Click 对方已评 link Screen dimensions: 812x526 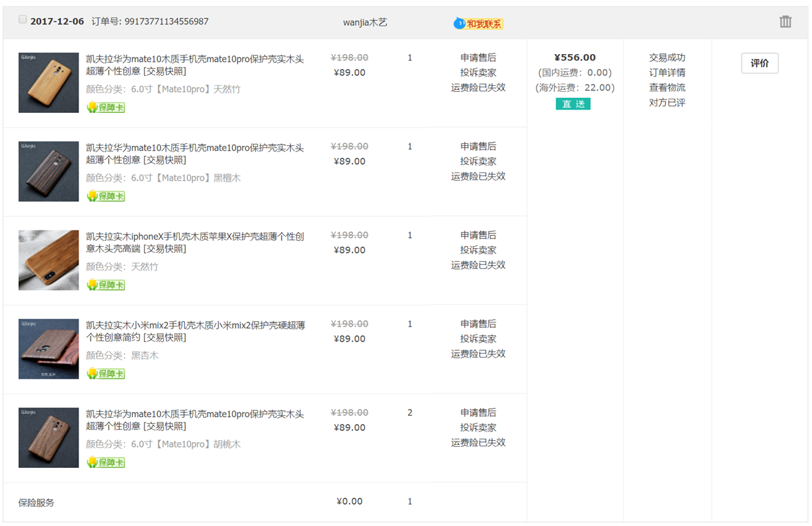pos(667,103)
